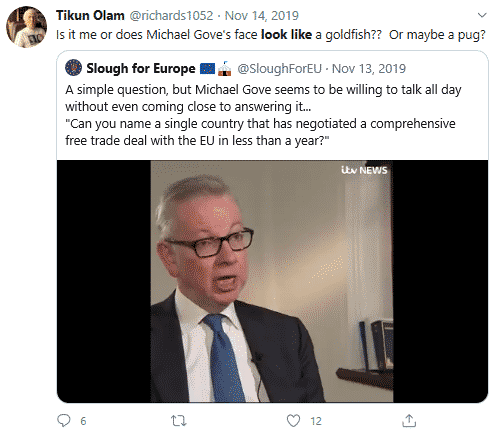Retweet using the arrows icon
The image size is (501, 434).
point(179,421)
